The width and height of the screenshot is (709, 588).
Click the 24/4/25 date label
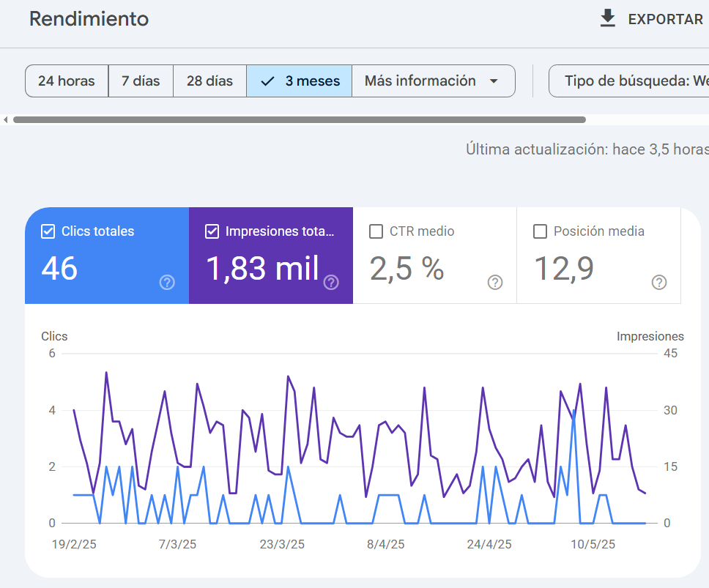pos(489,544)
